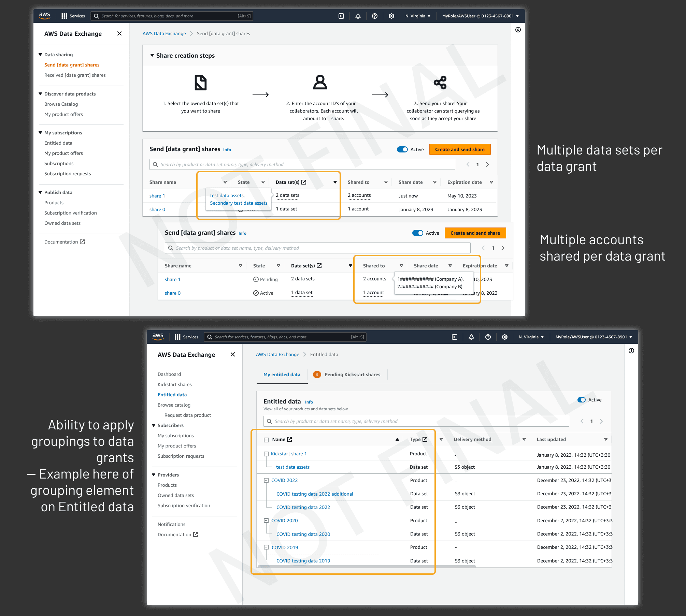Screen dimensions: 686x616
Task: Close the AWS Data Exchange sidebar in top window
Action: 119,33
